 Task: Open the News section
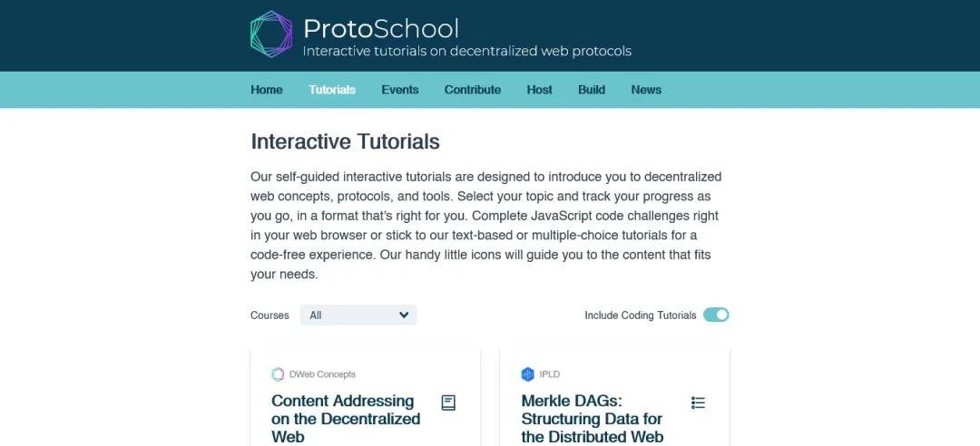coord(646,90)
